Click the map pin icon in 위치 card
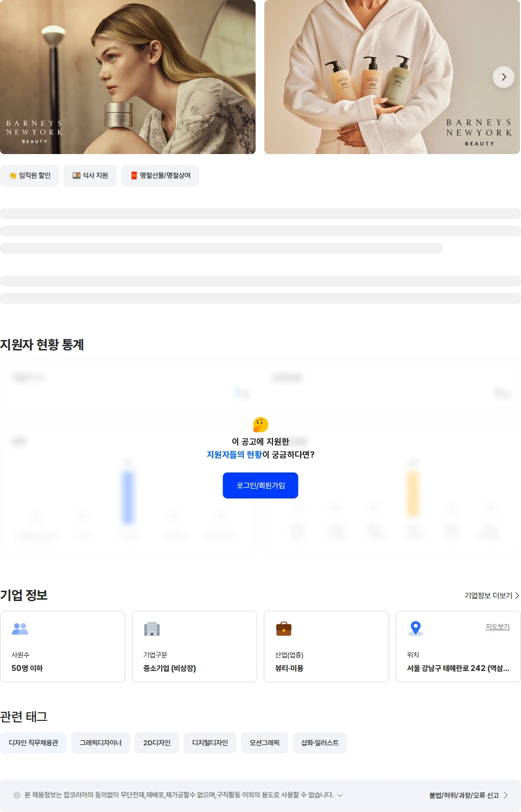The image size is (521, 812). (416, 629)
